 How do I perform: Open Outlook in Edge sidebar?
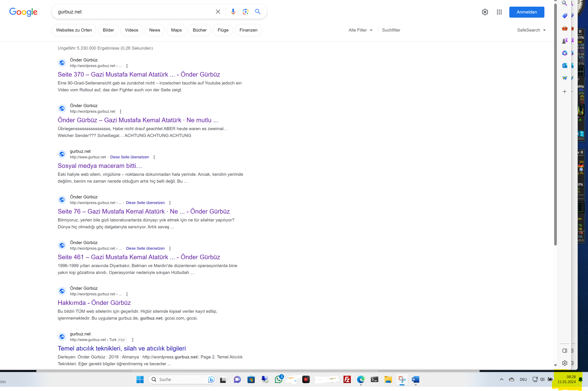click(565, 66)
